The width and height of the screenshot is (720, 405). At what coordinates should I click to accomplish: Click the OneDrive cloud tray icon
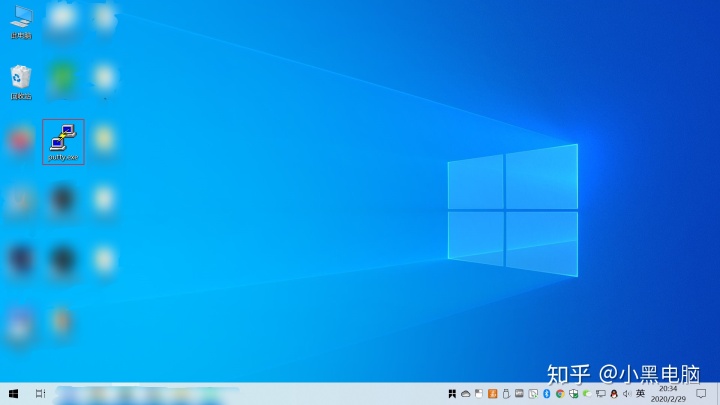[x=466, y=394]
